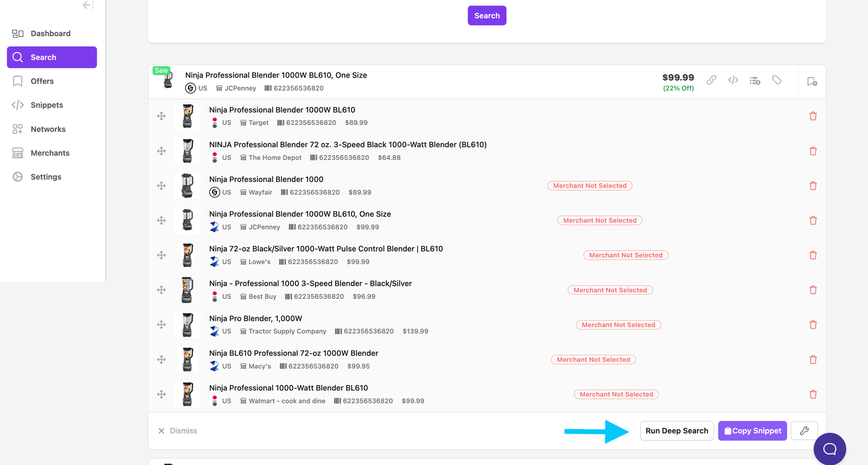Click Run Deep Search

(677, 431)
